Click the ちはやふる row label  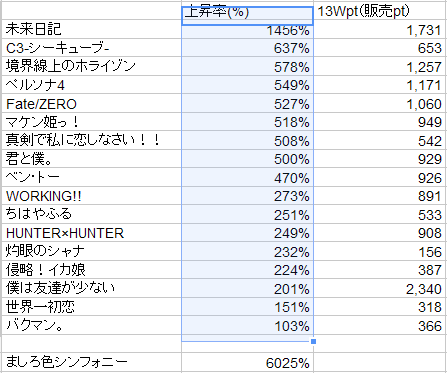pos(92,214)
